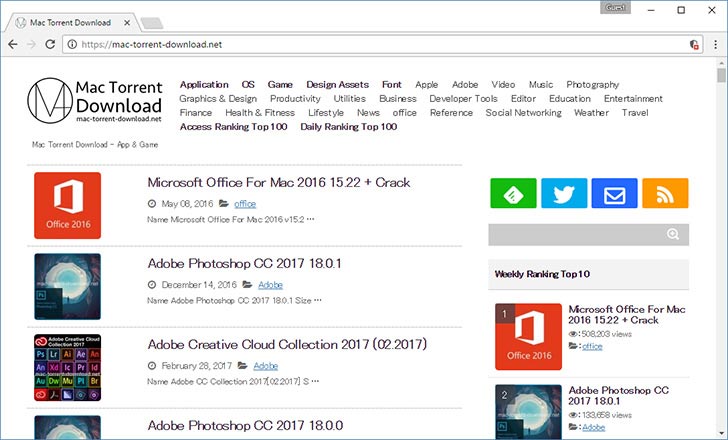The width and height of the screenshot is (728, 440).
Task: Go to Productivity category
Action: coord(295,99)
